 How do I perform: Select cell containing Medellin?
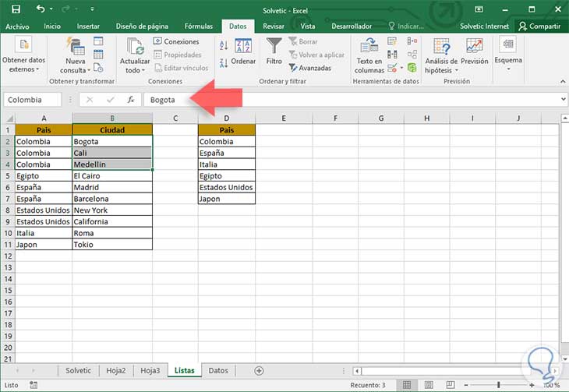tap(112, 164)
